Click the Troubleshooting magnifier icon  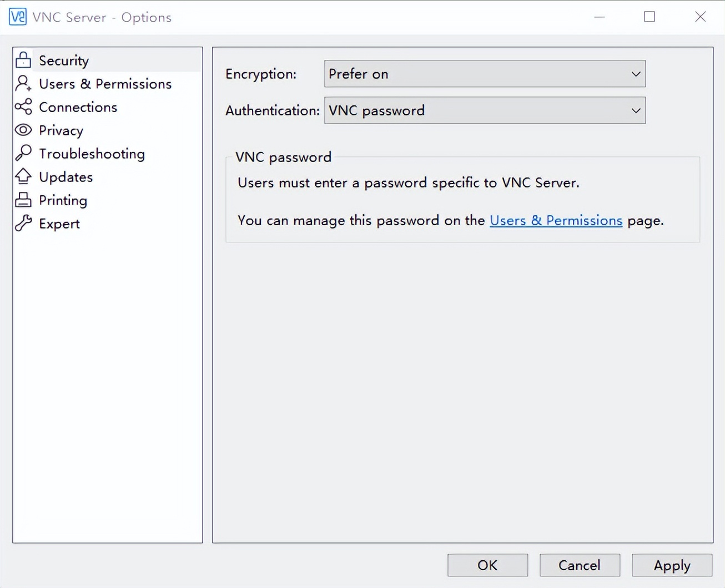(x=23, y=153)
